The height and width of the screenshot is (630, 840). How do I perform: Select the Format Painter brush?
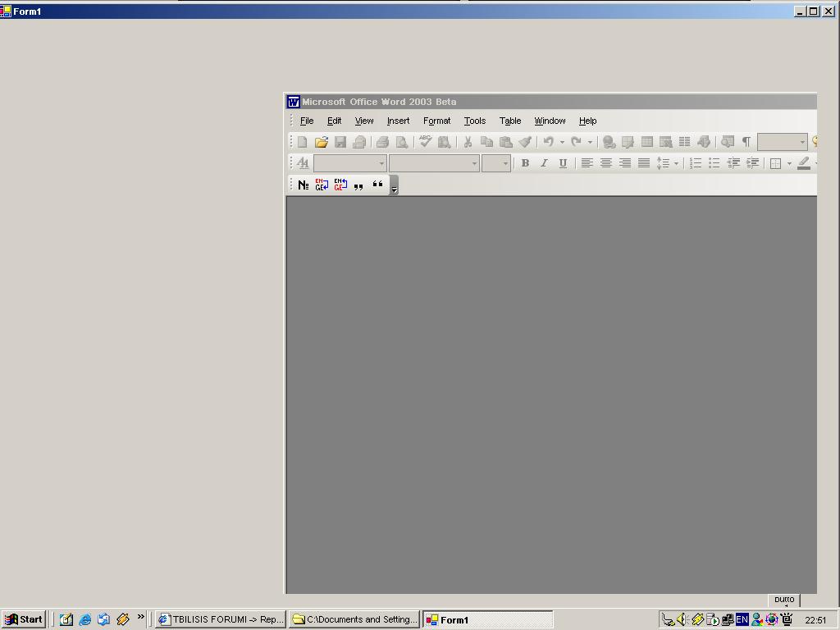pyautogui.click(x=525, y=142)
